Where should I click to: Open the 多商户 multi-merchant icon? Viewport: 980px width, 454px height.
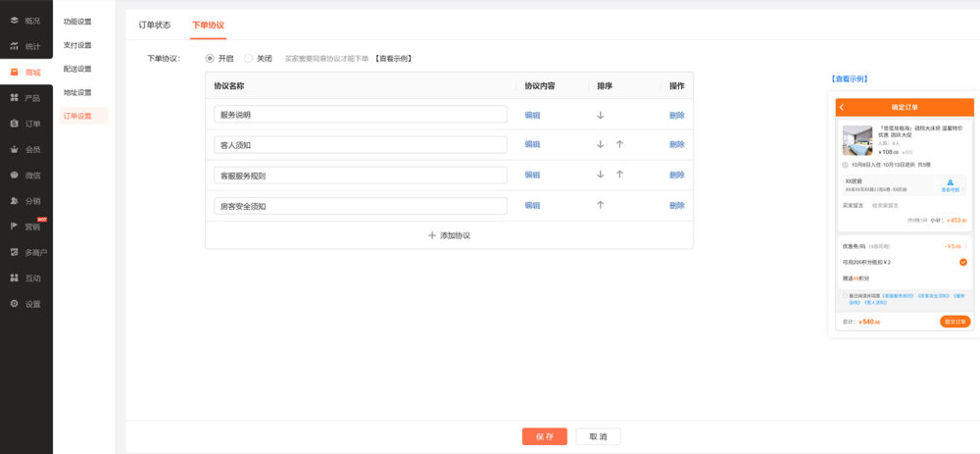[14, 253]
